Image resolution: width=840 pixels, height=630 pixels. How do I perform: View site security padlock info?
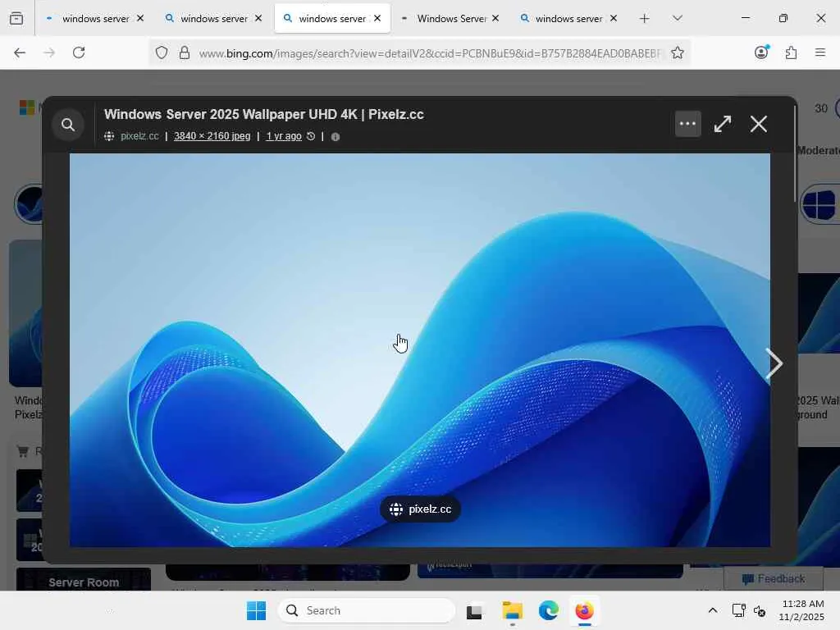185,52
